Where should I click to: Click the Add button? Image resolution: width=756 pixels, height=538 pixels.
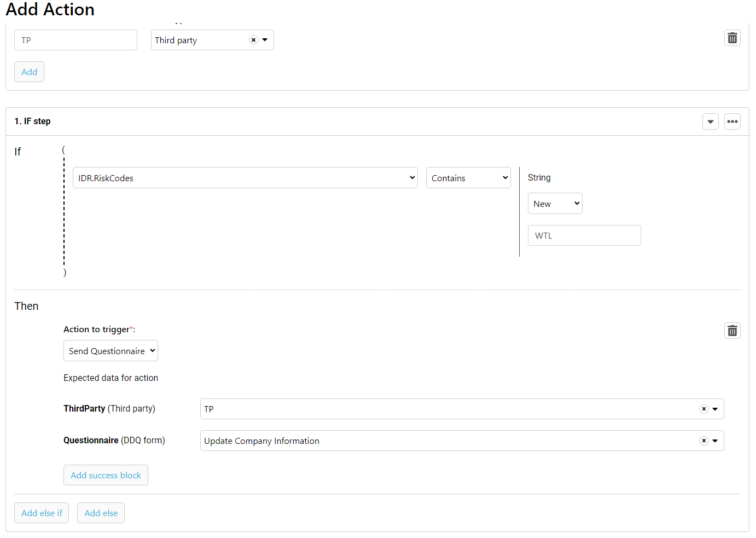[29, 71]
